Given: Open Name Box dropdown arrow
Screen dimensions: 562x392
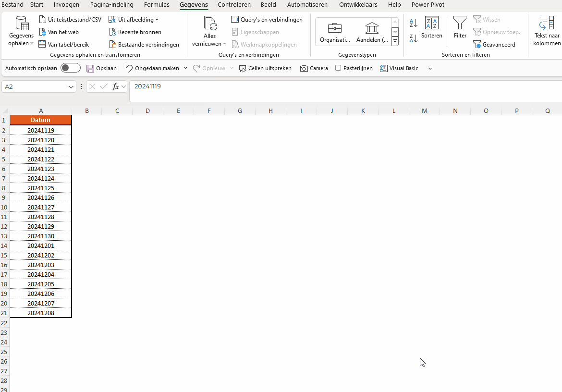Looking at the screenshot, I should (71, 87).
